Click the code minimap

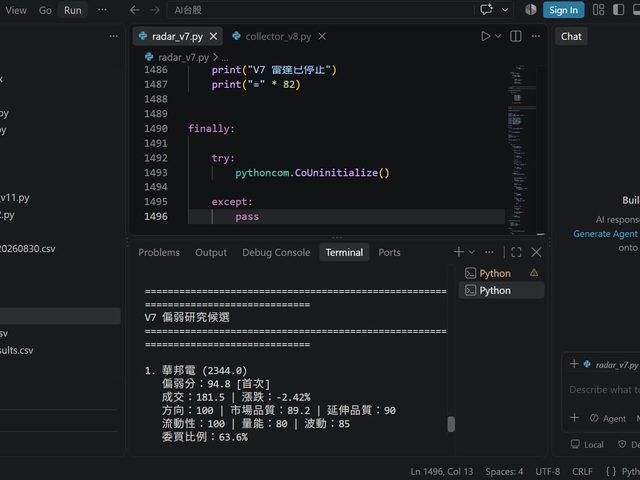[x=520, y=149]
